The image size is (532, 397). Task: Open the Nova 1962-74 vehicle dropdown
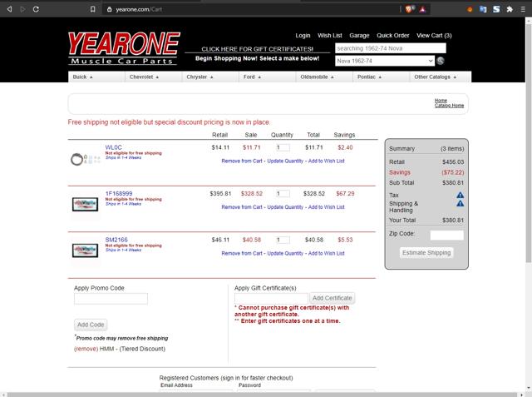coord(385,61)
